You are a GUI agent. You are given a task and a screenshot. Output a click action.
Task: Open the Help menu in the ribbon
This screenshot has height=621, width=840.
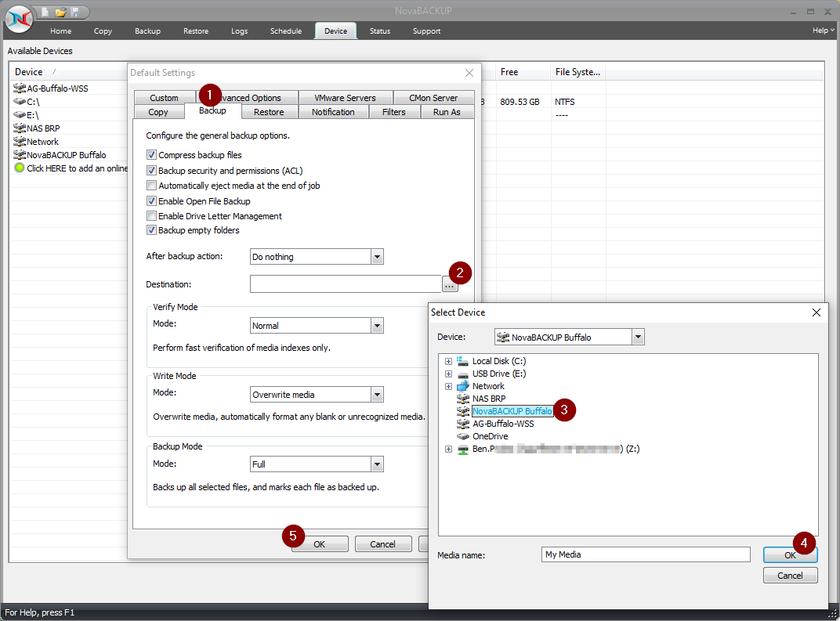[823, 31]
